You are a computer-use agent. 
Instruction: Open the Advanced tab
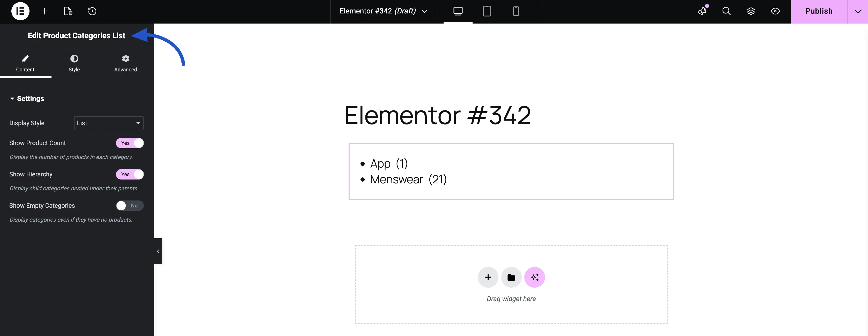tap(125, 63)
